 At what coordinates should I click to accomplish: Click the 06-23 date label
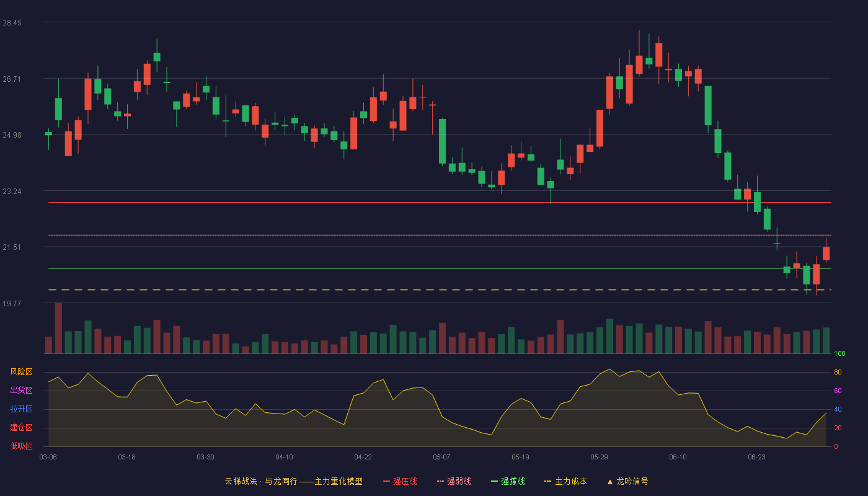pyautogui.click(x=756, y=457)
